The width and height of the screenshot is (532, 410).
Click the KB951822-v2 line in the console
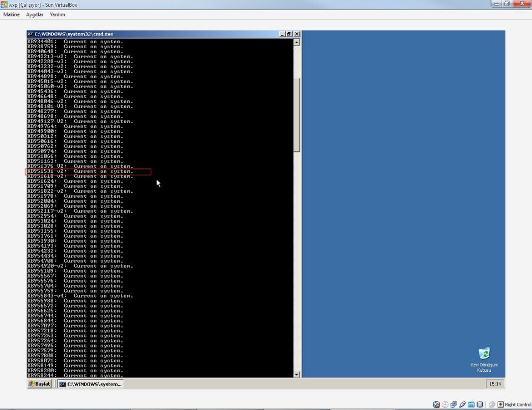click(x=80, y=191)
